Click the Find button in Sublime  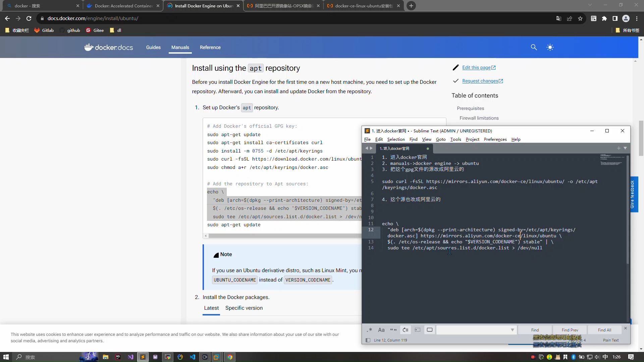pyautogui.click(x=535, y=330)
